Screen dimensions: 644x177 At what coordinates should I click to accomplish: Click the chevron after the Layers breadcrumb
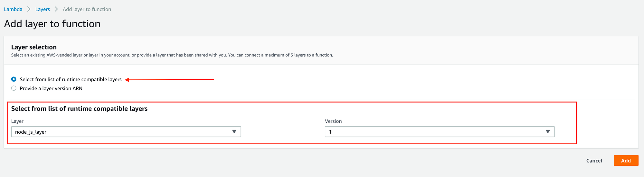point(56,9)
